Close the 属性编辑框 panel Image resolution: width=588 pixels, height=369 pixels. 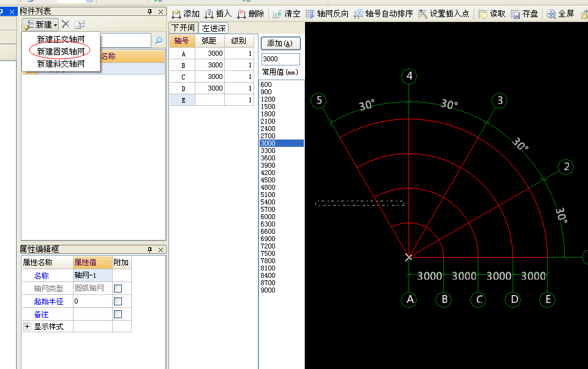pos(161,250)
